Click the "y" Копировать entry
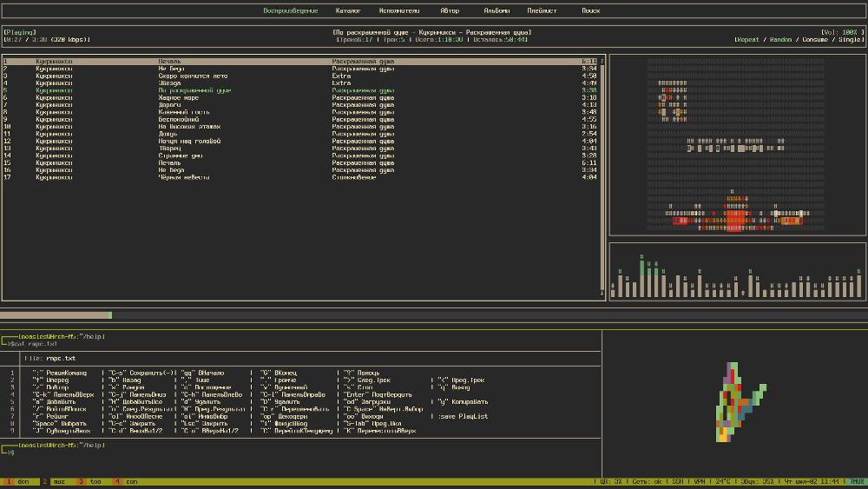 point(463,401)
